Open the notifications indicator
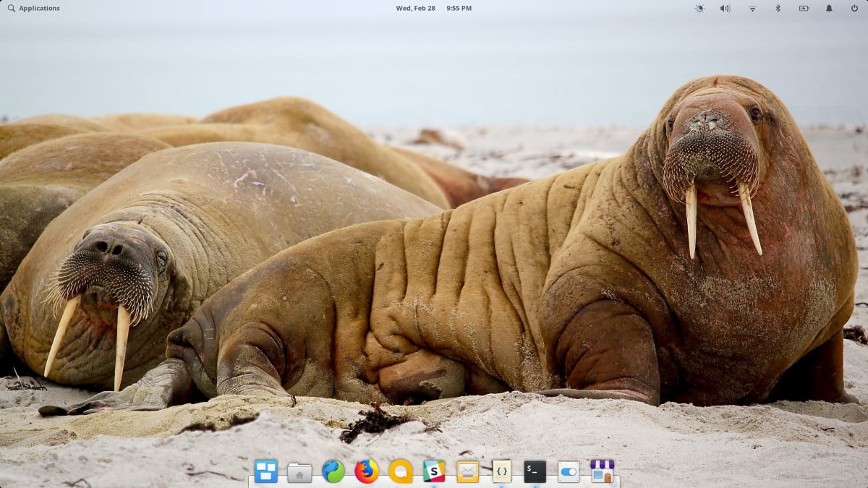The width and height of the screenshot is (868, 488). tap(830, 8)
